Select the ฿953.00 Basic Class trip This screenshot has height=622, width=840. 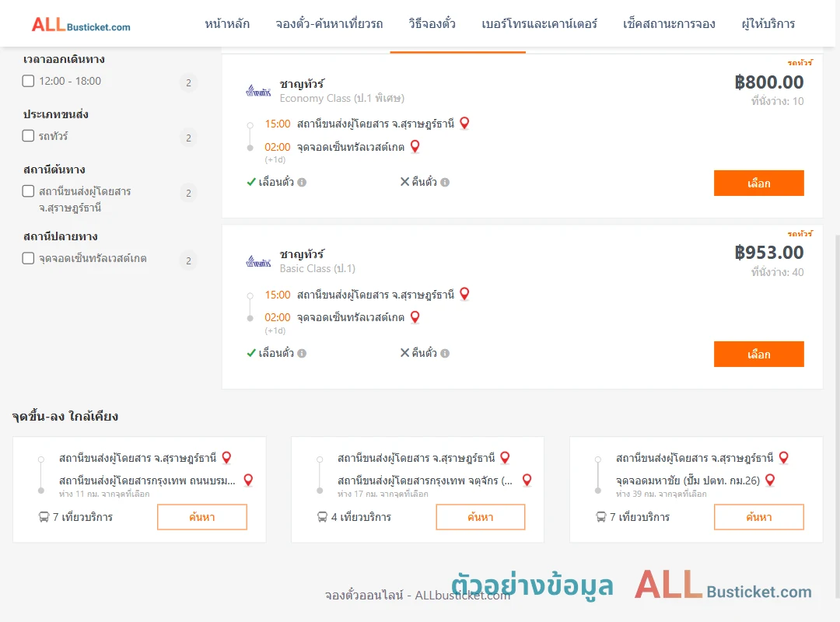point(758,354)
